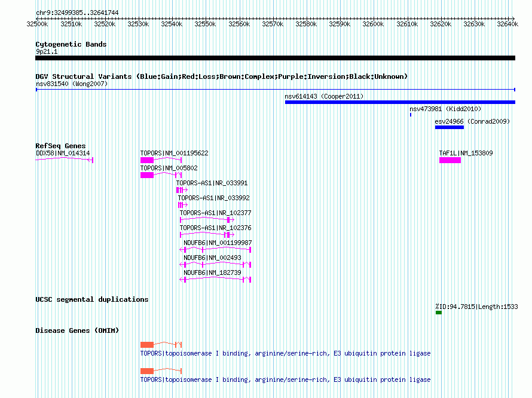Click the 32550k ruler tick label
The width and height of the screenshot is (532, 398).
coord(205,24)
